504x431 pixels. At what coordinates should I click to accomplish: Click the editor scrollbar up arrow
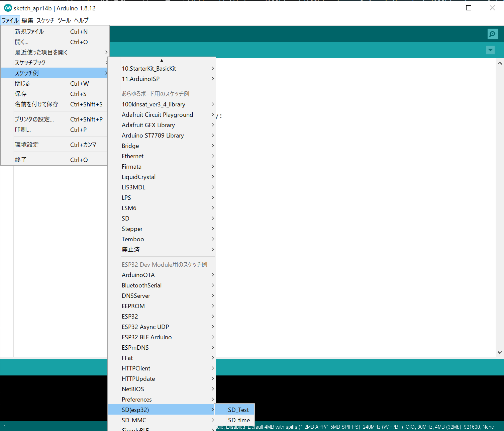click(x=500, y=63)
